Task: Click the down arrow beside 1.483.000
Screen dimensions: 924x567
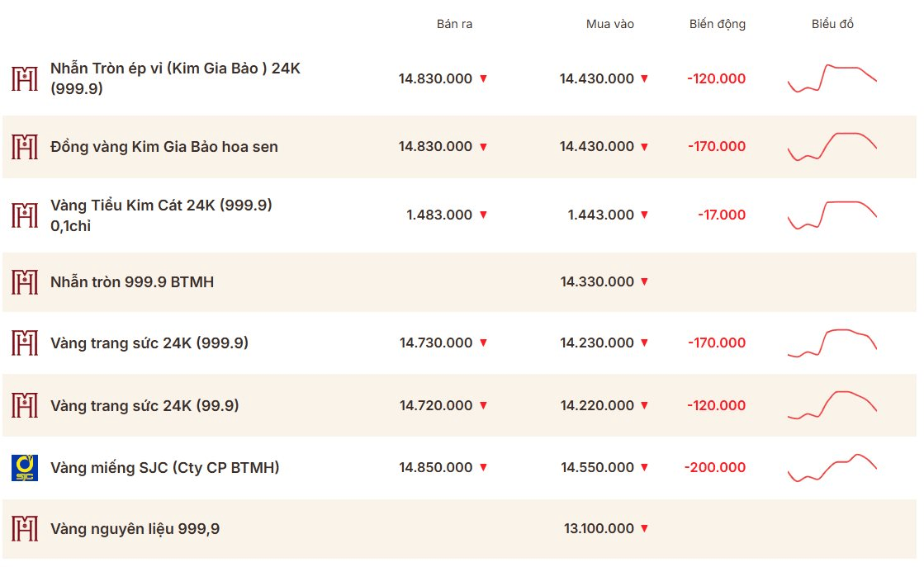Action: pos(483,215)
